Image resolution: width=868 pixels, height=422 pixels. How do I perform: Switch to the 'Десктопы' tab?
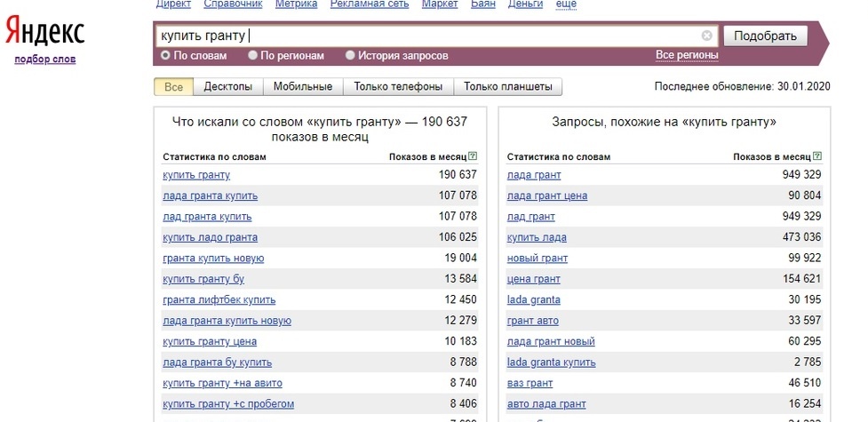point(228,87)
